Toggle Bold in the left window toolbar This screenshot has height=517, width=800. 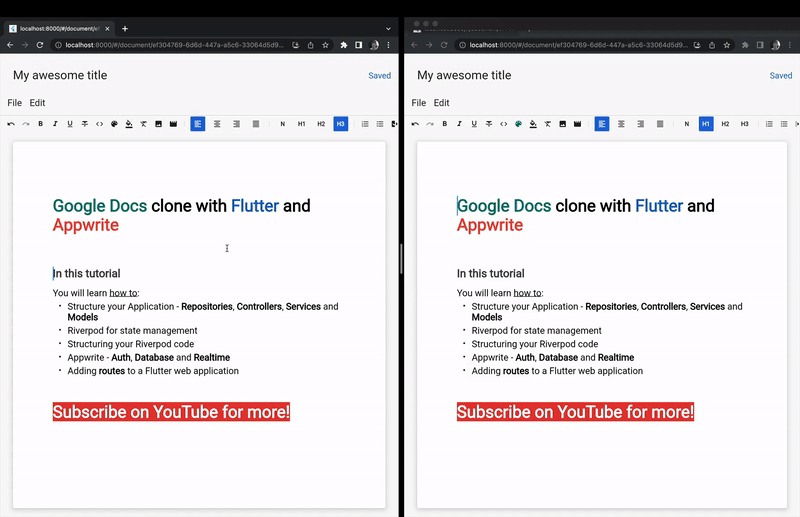pos(40,124)
